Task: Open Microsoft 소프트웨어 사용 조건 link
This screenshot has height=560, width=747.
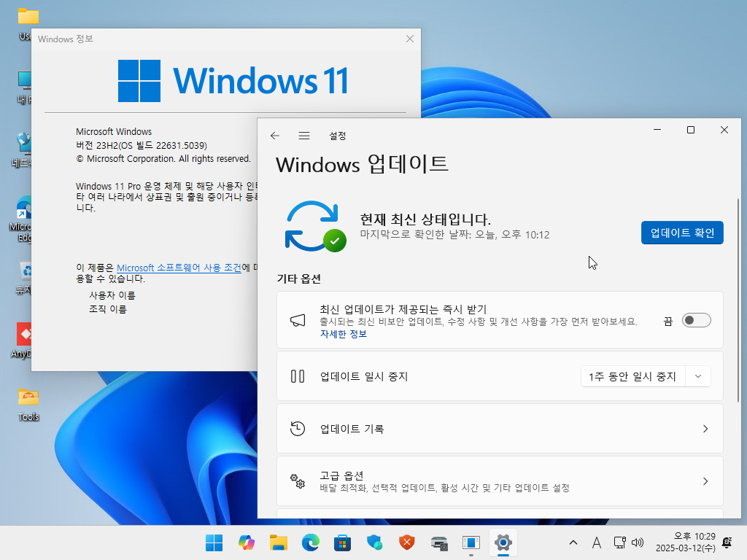Action: point(179,268)
